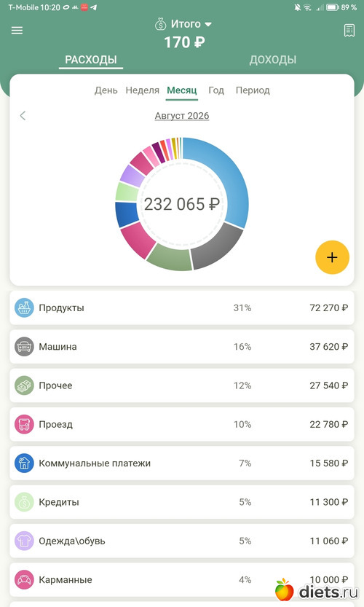This screenshot has width=364, height=607.
Task: Tap the Одежда\обувь shirt icon
Action: (x=24, y=541)
